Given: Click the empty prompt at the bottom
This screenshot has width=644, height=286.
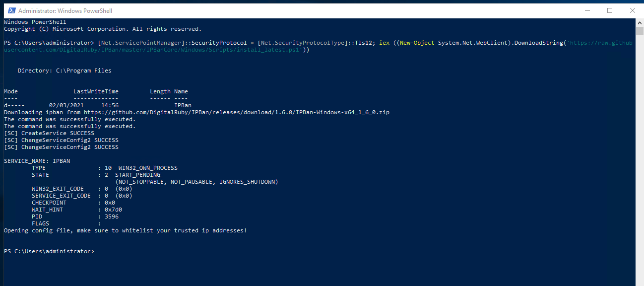Looking at the screenshot, I should click(49, 252).
